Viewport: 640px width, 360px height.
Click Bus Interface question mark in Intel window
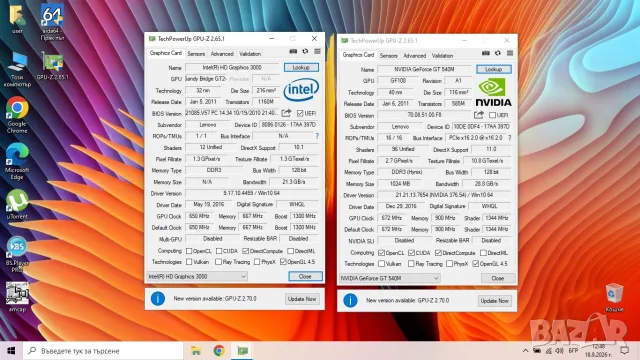click(x=317, y=136)
